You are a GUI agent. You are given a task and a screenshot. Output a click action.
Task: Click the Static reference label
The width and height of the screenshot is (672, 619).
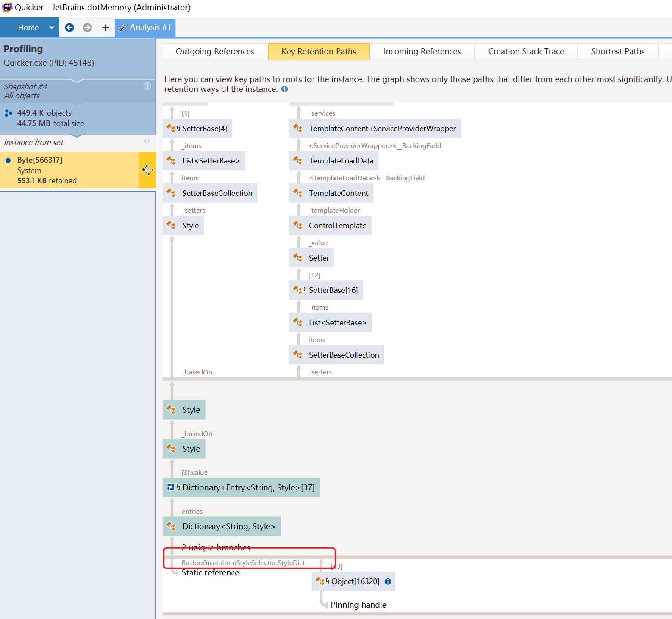[210, 572]
